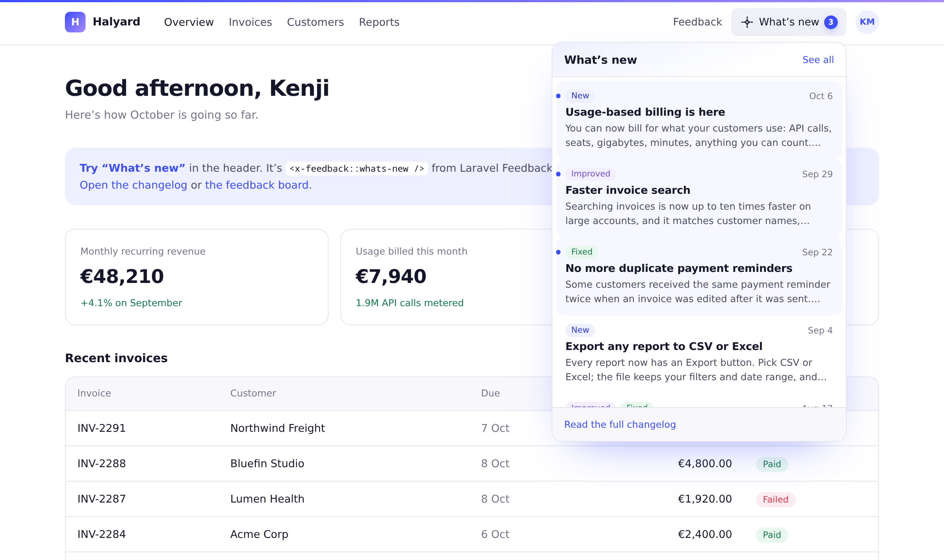Toggle the What's new dropdown button
Screen dimensions: 944x560
[x=788, y=22]
